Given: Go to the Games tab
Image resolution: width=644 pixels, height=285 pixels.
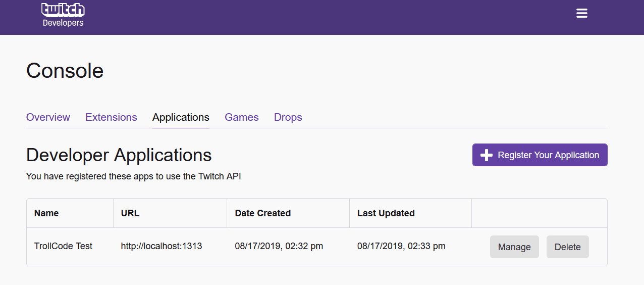Looking at the screenshot, I should 241,117.
